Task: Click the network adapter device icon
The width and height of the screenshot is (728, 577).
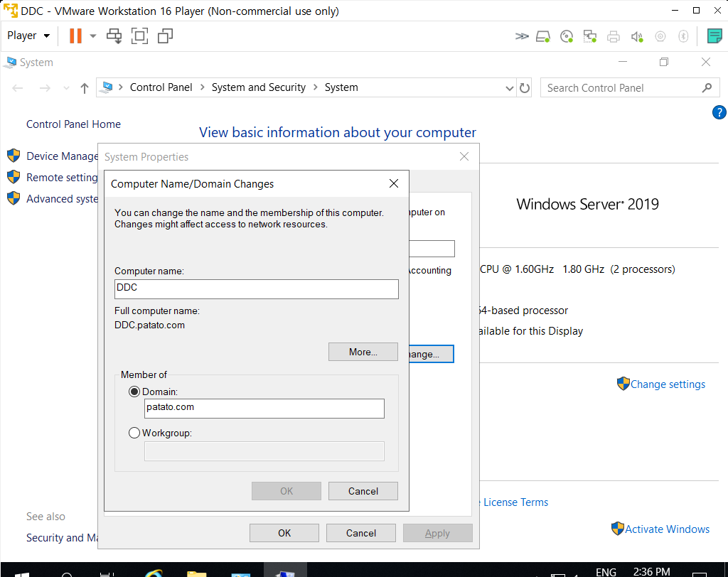Action: pos(589,36)
